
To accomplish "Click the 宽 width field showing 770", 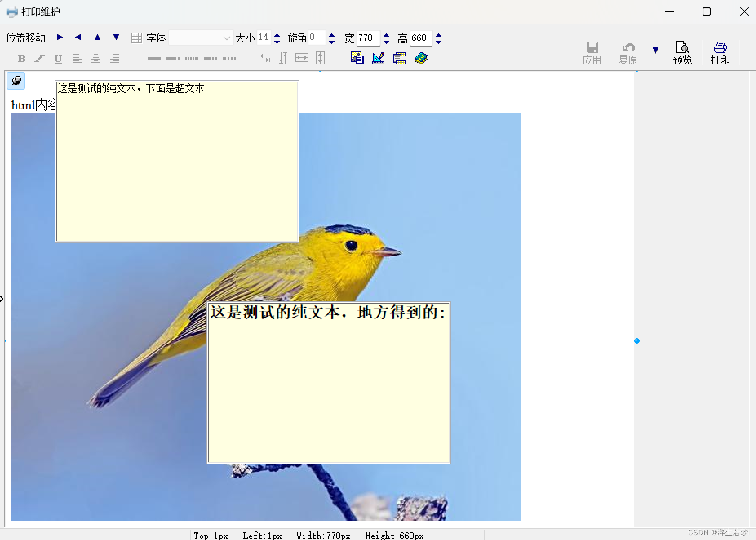I will pyautogui.click(x=368, y=38).
